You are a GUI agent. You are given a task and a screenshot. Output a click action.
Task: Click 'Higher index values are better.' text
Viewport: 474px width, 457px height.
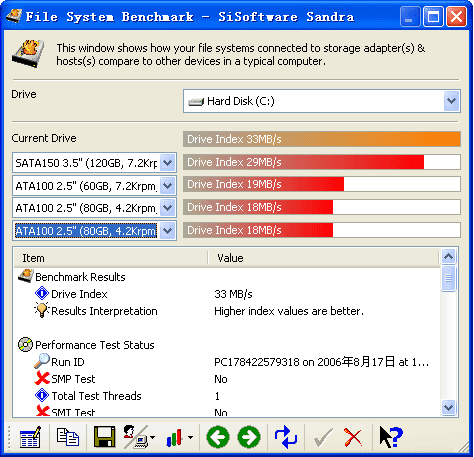click(289, 311)
